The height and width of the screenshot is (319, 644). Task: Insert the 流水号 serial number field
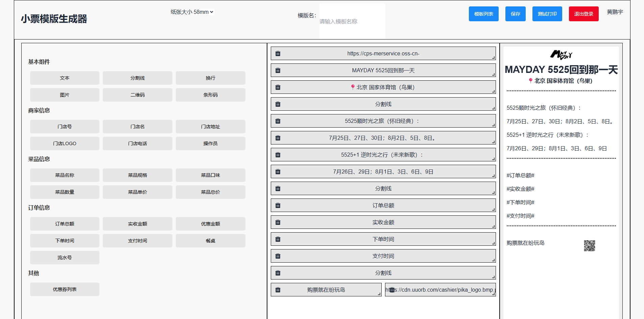point(65,258)
